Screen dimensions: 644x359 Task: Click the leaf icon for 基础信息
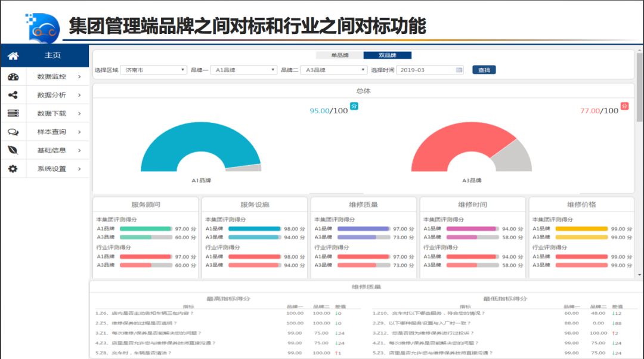coord(13,150)
